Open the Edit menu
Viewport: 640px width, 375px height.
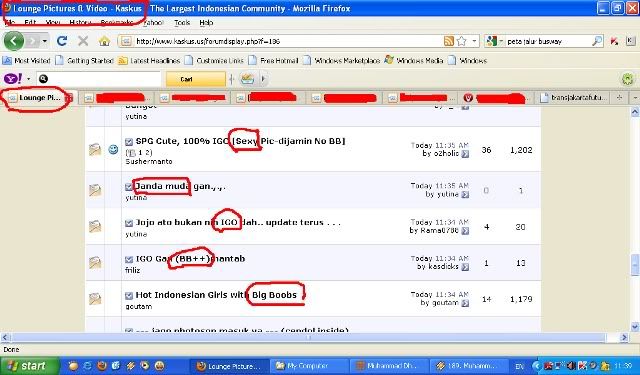click(30, 23)
